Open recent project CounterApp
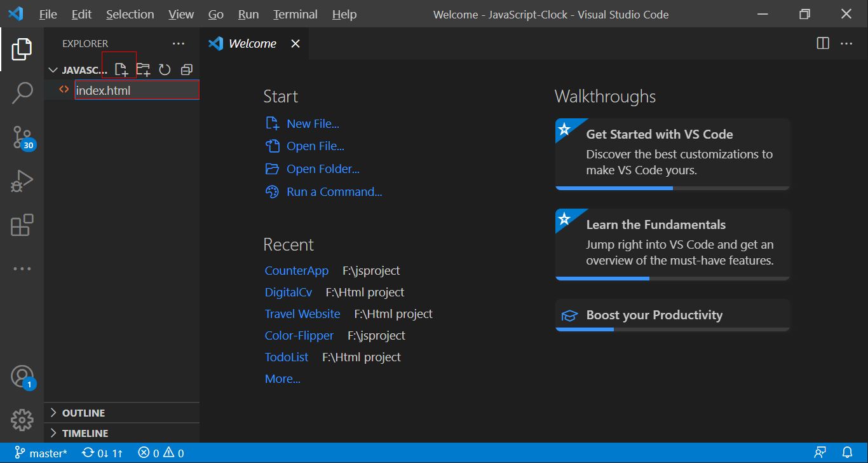 (x=297, y=271)
